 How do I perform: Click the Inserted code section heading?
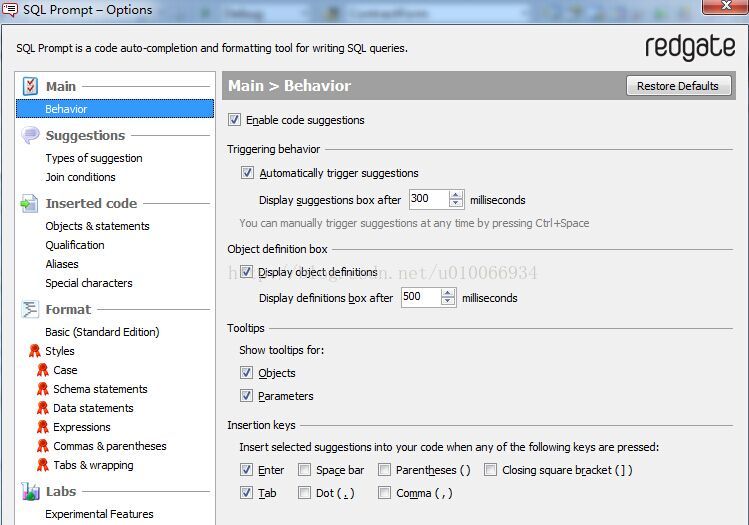tap(91, 204)
